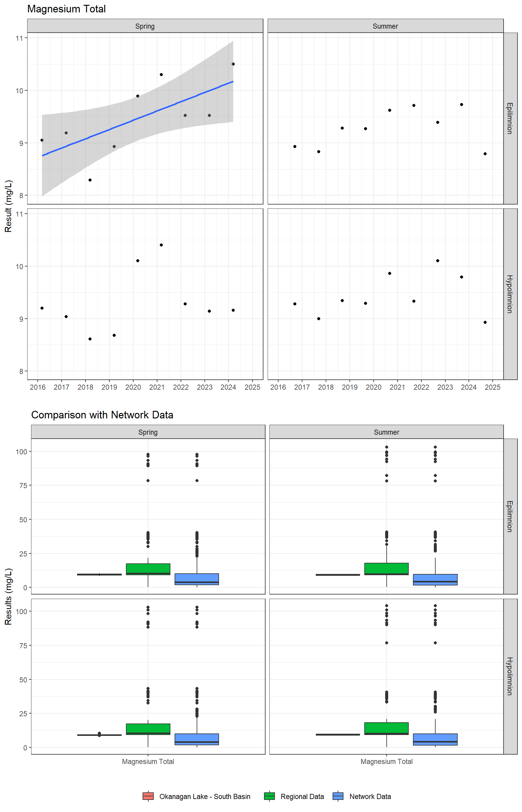Image resolution: width=522 pixels, height=812 pixels.
Task: Click the green Regional Data legend swatch
Action: (269, 796)
